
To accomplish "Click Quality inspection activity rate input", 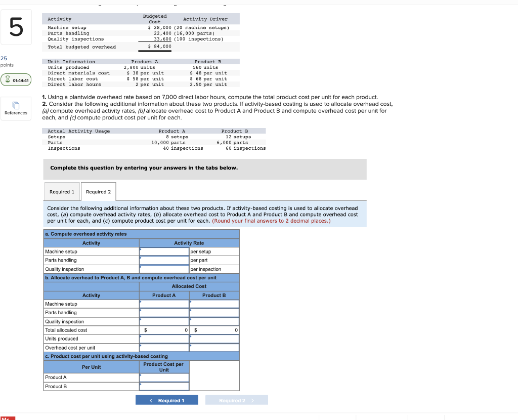I will click(x=164, y=269).
